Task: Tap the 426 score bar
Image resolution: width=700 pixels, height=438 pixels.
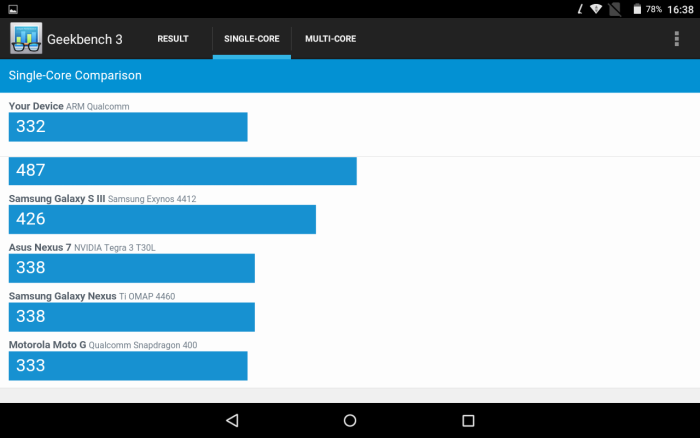Action: [162, 219]
